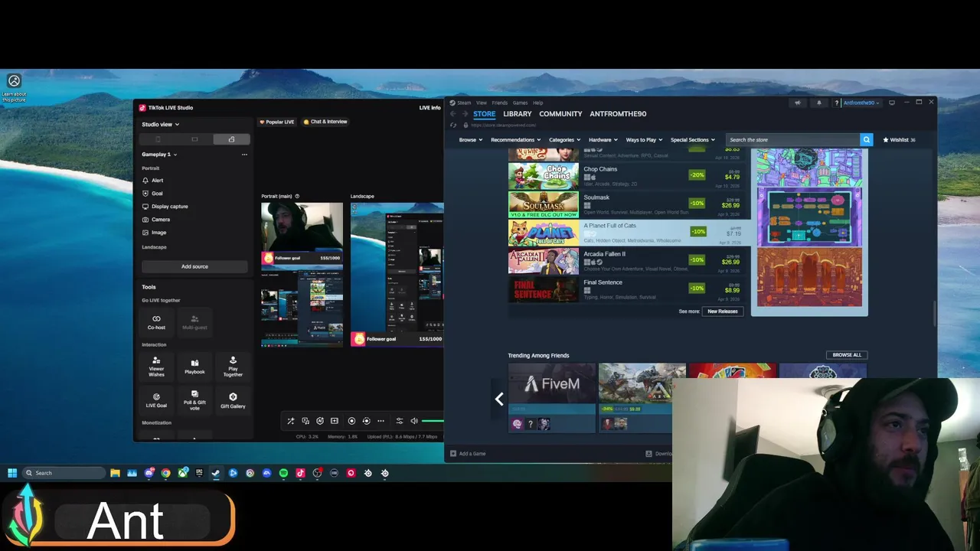
Task: Click in the Search the store field
Action: pyautogui.click(x=792, y=140)
